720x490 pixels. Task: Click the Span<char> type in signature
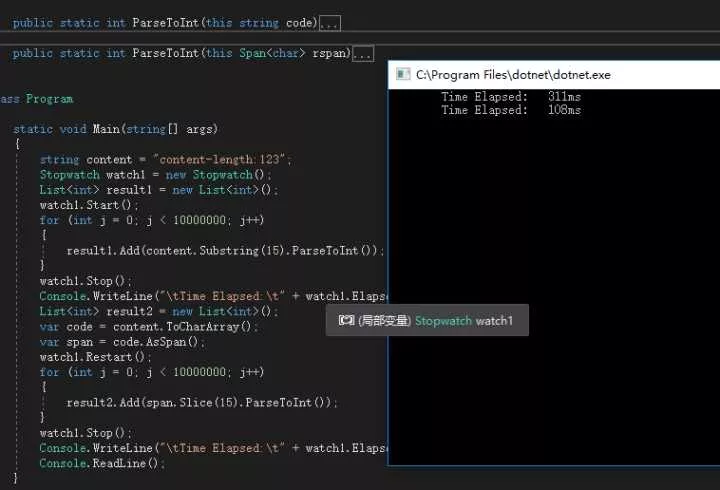[272, 54]
